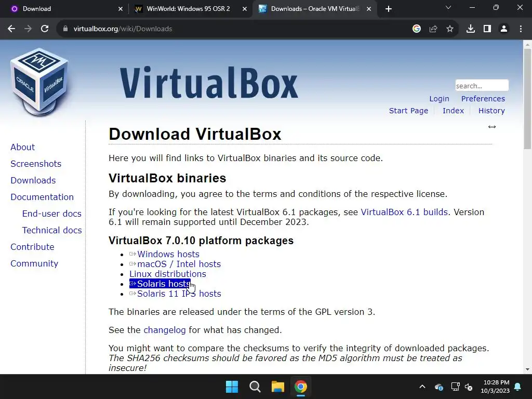Click the share page icon
532x399 pixels.
433,29
